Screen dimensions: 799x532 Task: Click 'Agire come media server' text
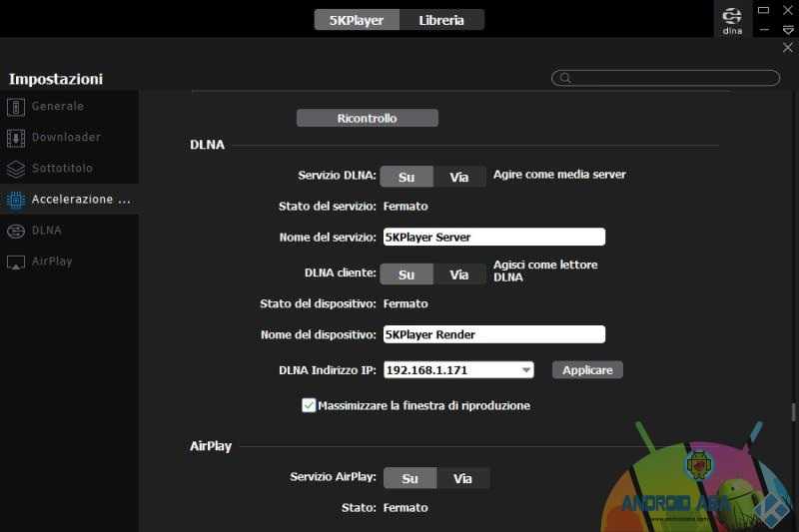(x=559, y=174)
